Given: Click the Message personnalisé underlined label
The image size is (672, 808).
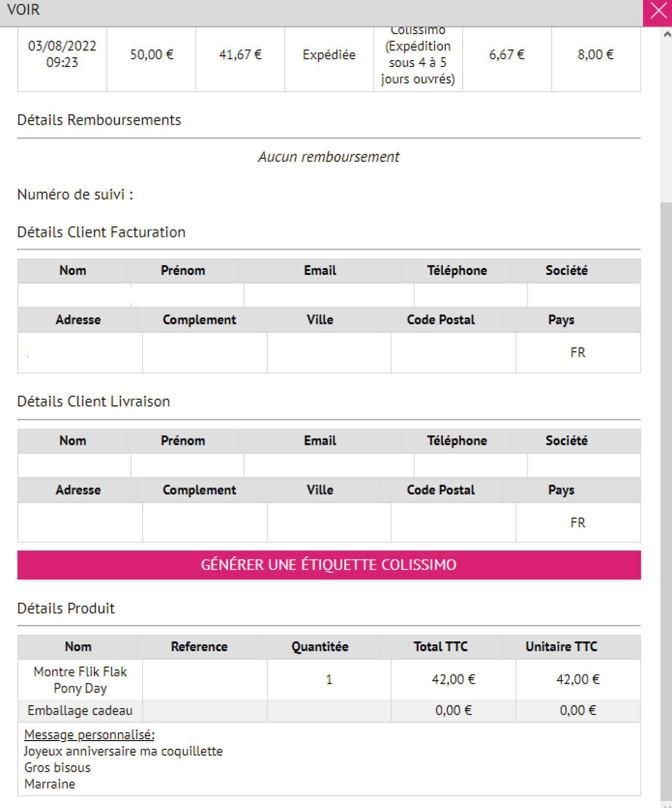Looking at the screenshot, I should 90,735.
